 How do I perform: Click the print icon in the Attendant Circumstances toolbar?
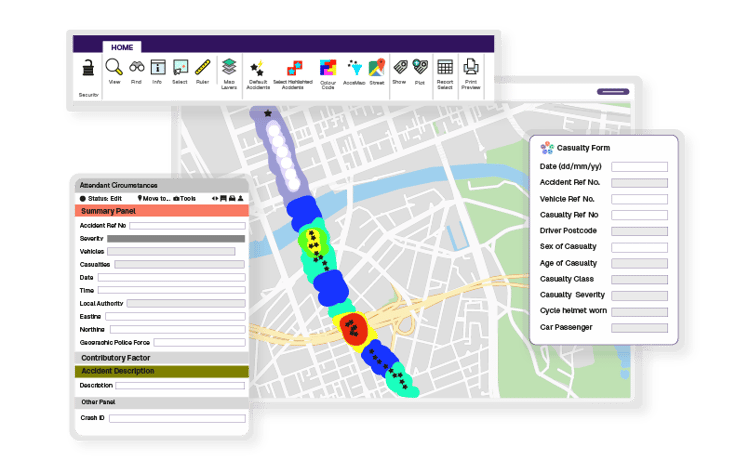tap(232, 198)
